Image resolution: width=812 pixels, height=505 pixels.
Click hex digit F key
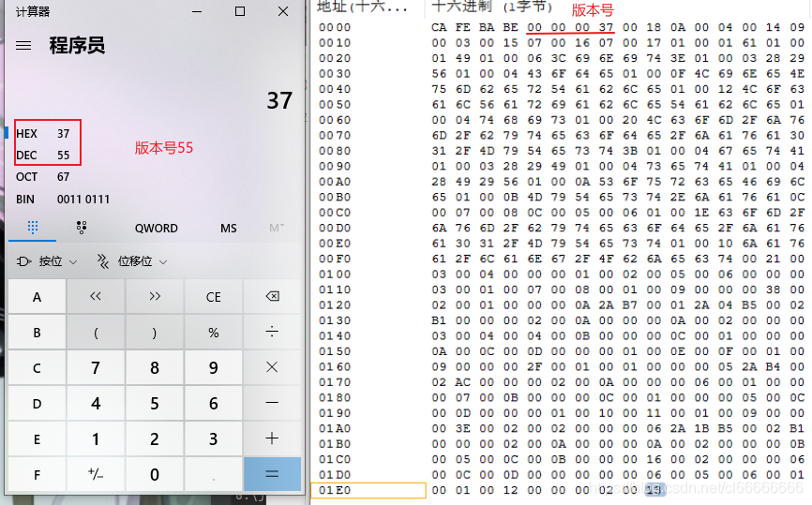37,474
